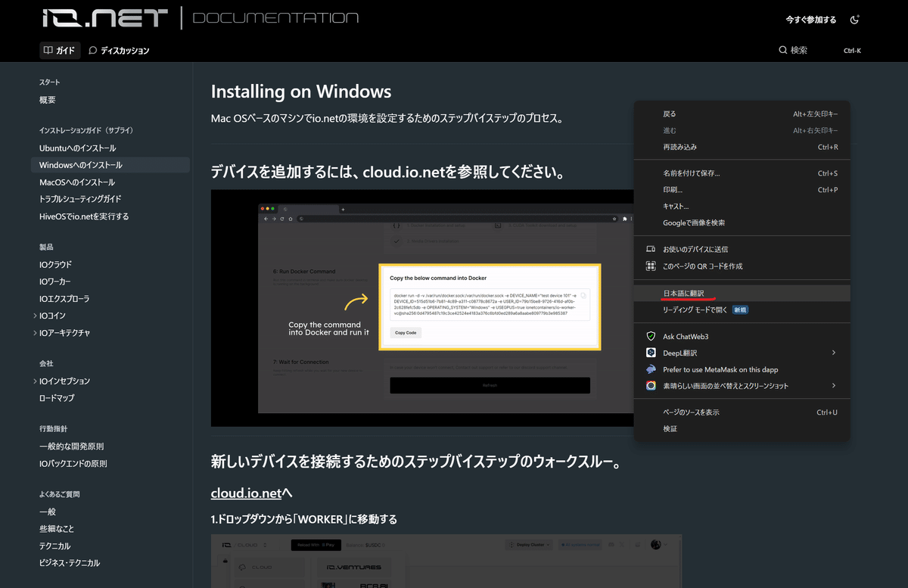This screenshot has width=908, height=588.
Task: Click the Ask ChatWeb3 shield icon
Action: tap(650, 336)
